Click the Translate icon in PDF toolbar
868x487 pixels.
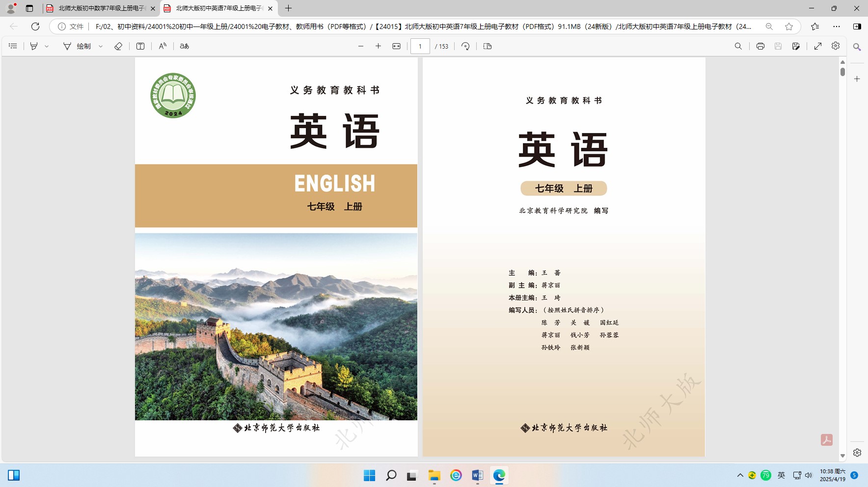(x=185, y=46)
